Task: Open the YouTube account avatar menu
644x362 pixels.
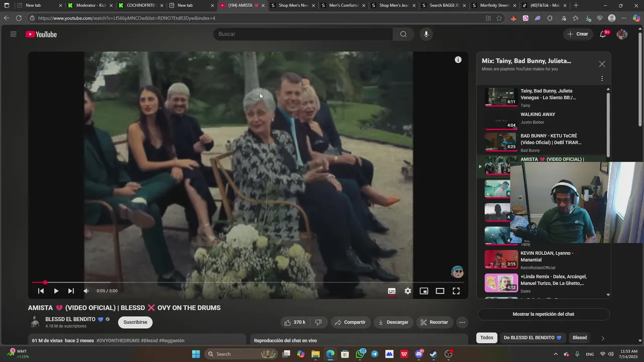Action: (622, 34)
